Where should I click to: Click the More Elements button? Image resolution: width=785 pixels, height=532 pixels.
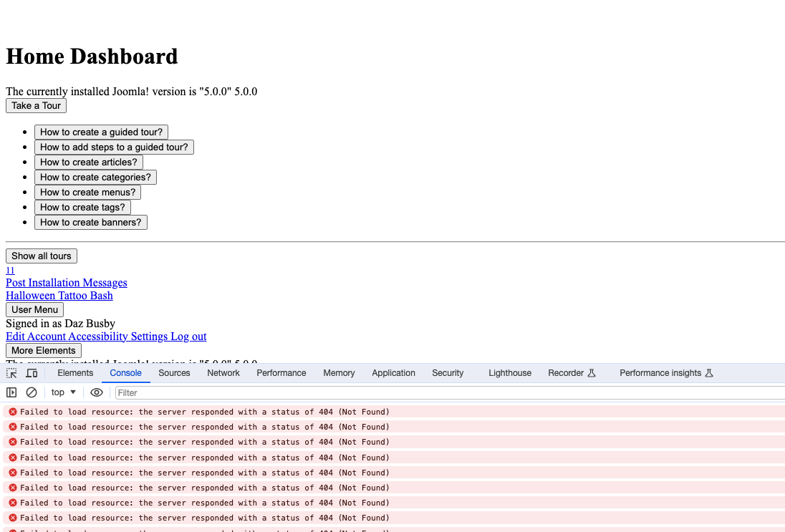click(x=44, y=350)
